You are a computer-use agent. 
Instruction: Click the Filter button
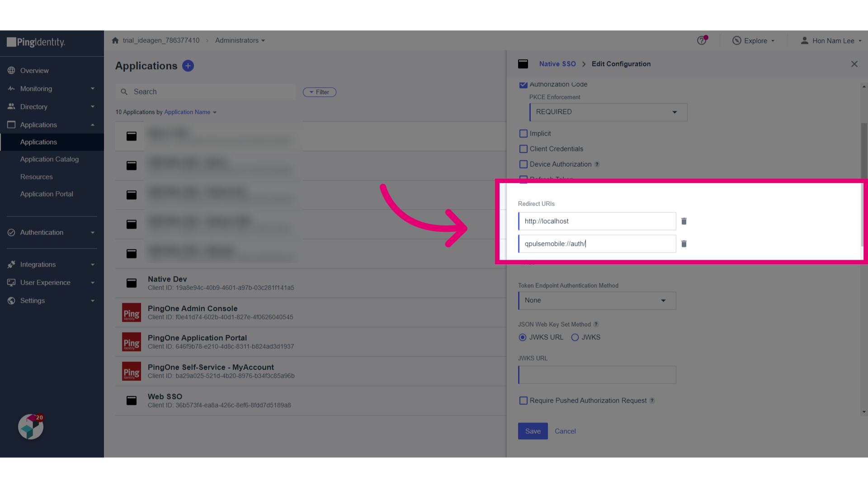320,92
